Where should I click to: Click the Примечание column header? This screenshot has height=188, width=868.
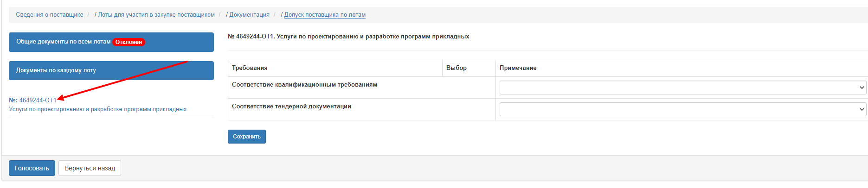(x=518, y=68)
